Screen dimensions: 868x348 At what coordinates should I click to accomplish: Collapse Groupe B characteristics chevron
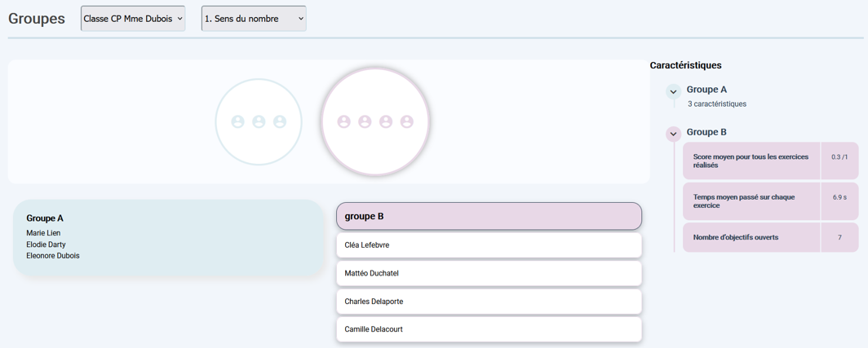673,134
